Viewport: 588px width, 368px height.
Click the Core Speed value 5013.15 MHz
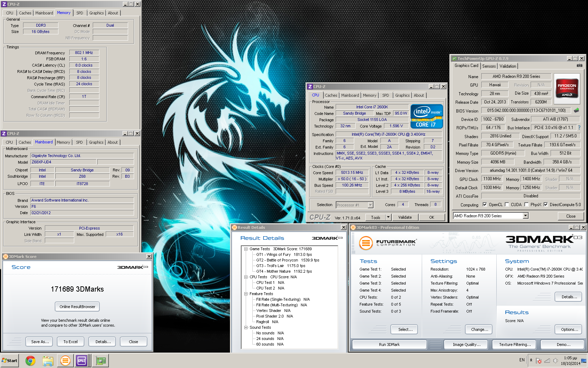[352, 173]
